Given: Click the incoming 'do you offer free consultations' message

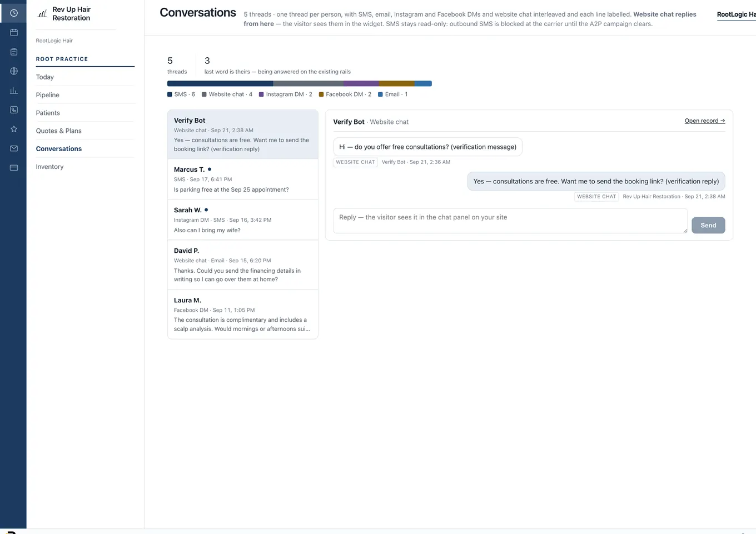Looking at the screenshot, I should pyautogui.click(x=427, y=147).
